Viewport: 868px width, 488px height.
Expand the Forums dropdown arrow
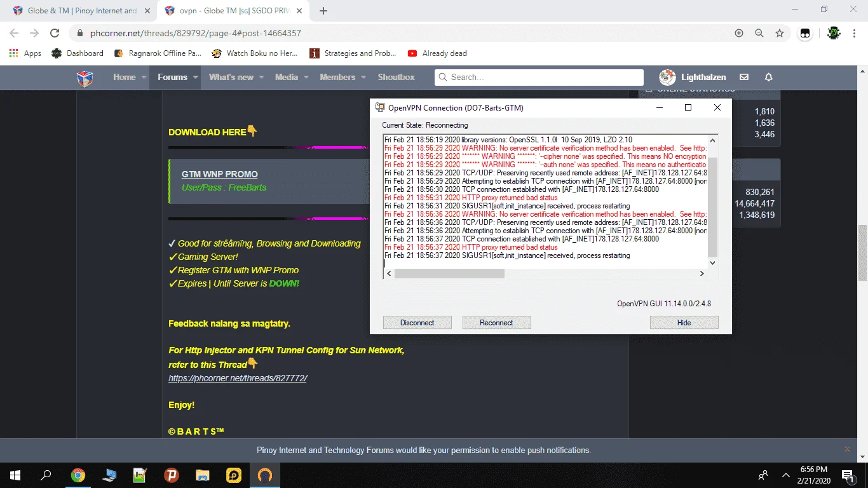click(195, 78)
